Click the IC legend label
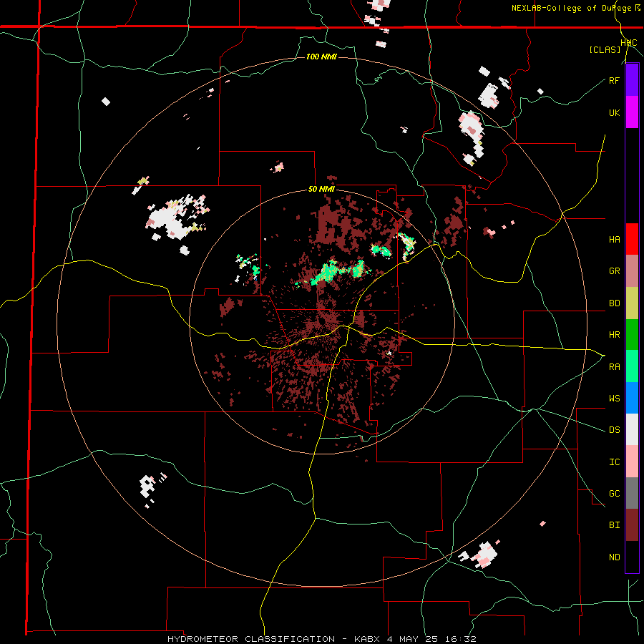Image resolution: width=644 pixels, height=644 pixels. click(614, 462)
